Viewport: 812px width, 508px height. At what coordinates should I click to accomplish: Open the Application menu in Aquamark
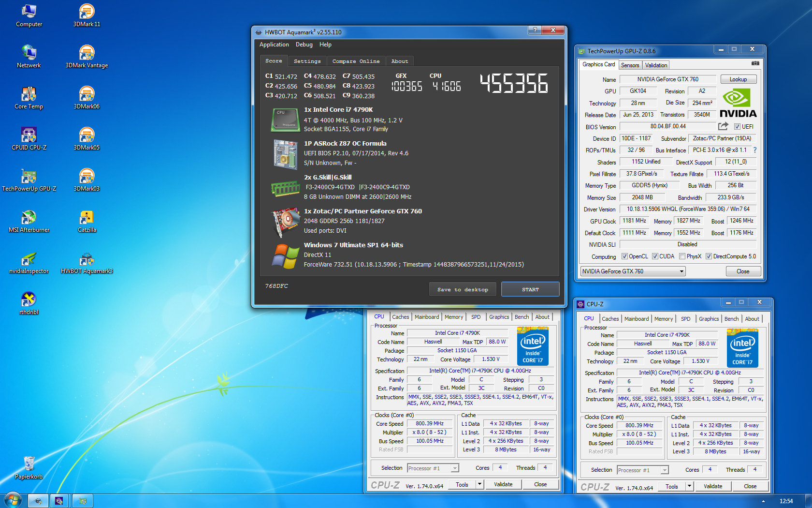[274, 45]
